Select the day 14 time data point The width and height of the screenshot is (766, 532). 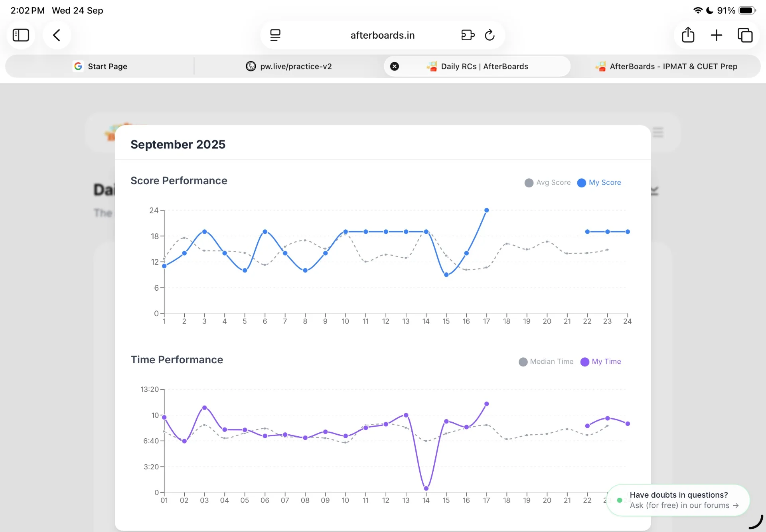pos(426,489)
